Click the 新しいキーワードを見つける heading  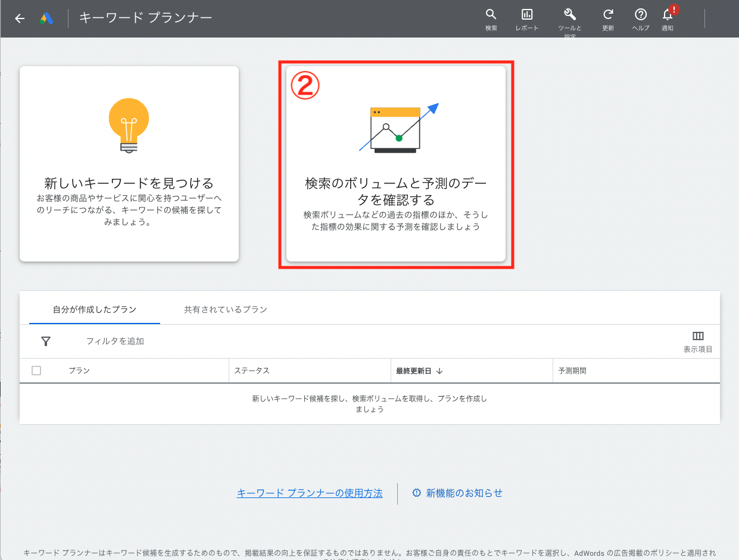[x=129, y=183]
